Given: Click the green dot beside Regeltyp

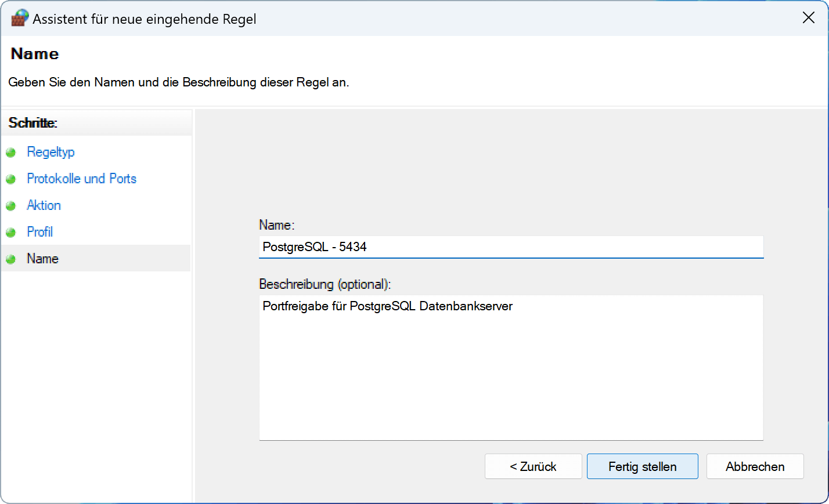Looking at the screenshot, I should tap(10, 153).
